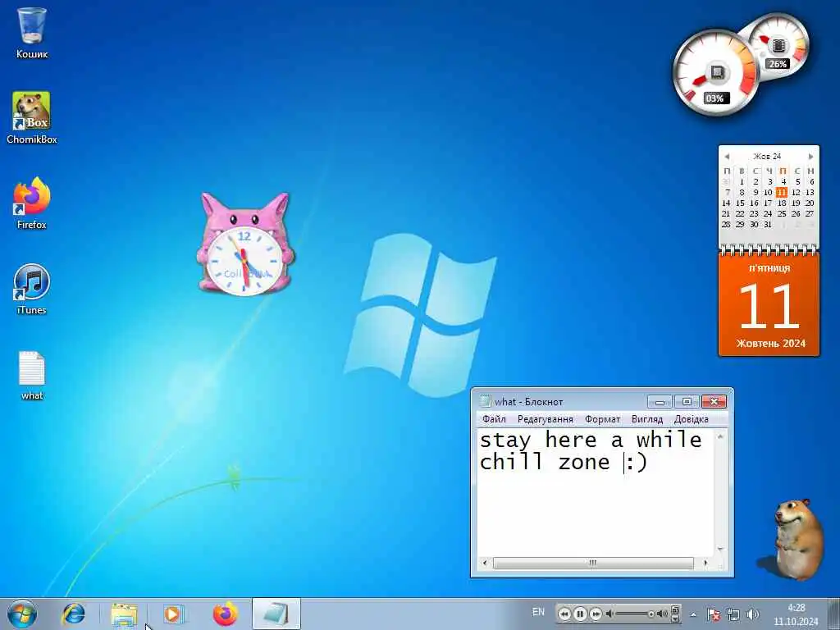Click the media toolbar restore-player icon
Viewport: 840px width, 630px height.
[675, 609]
